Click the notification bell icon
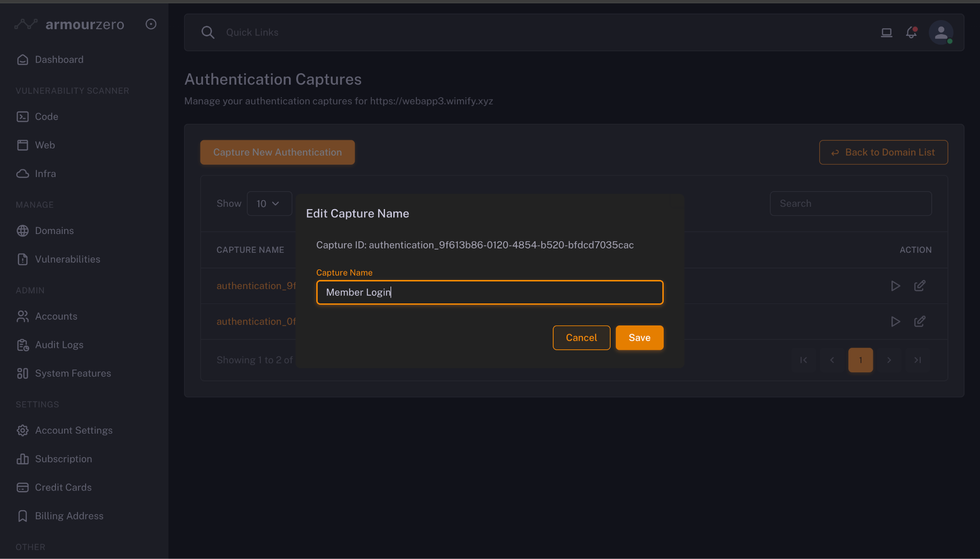This screenshot has width=980, height=559. (x=911, y=33)
